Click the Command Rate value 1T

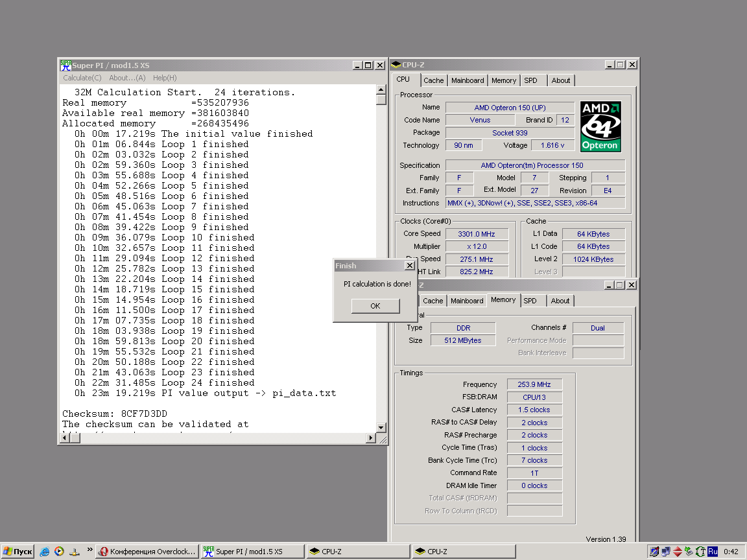click(534, 473)
